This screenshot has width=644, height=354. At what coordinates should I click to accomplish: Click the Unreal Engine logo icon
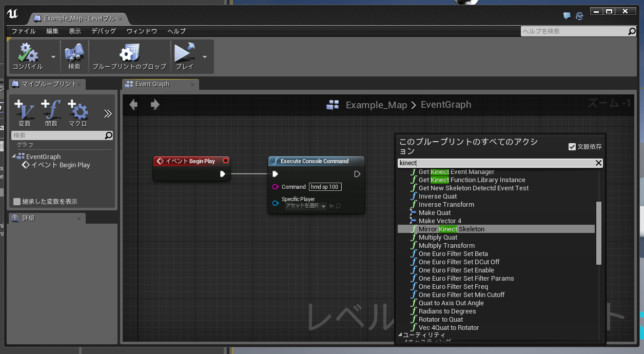(12, 14)
